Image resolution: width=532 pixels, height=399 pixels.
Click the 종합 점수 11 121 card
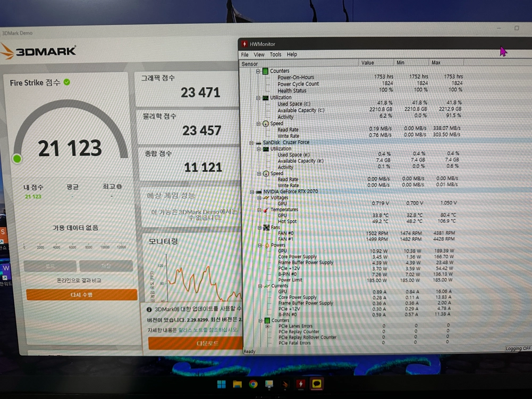pyautogui.click(x=190, y=164)
